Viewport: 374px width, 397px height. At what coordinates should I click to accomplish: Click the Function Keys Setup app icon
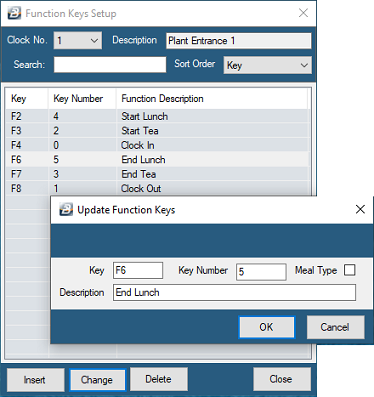14,13
